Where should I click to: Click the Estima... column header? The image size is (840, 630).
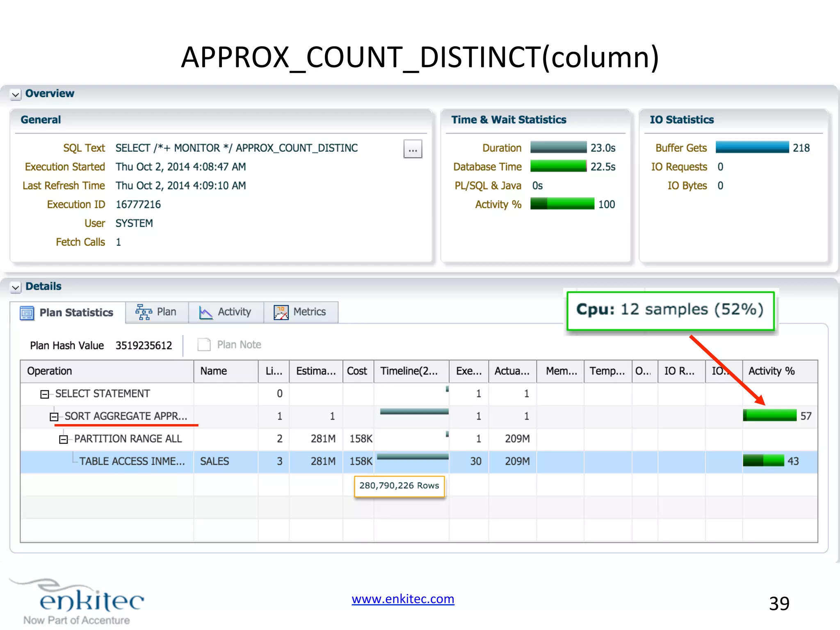tap(316, 371)
